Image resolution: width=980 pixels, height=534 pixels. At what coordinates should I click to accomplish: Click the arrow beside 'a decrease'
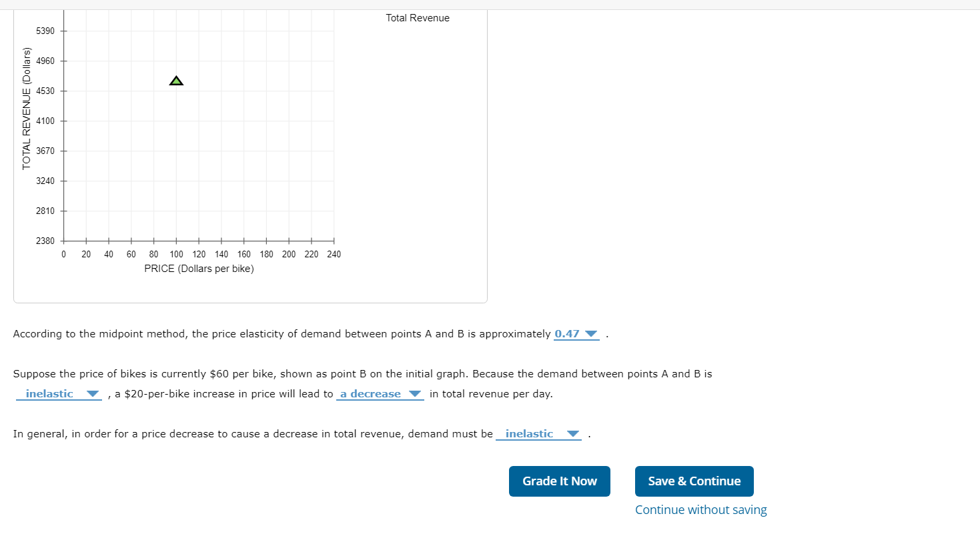pos(414,393)
